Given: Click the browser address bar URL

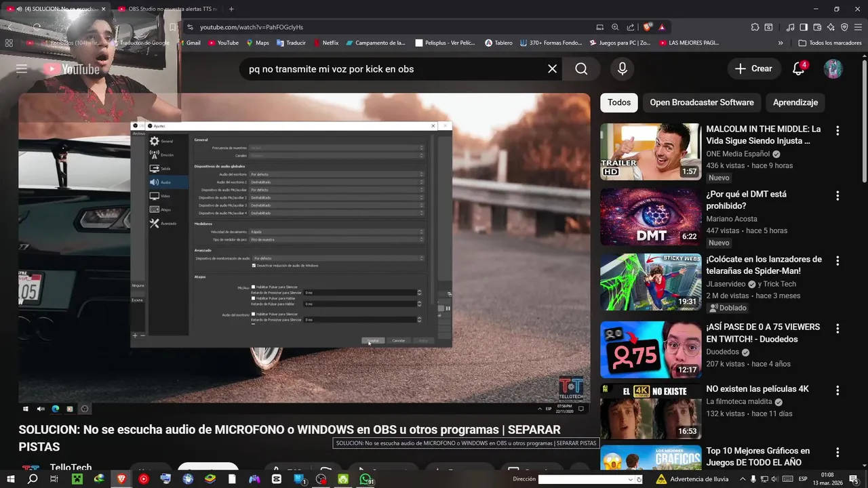Looking at the screenshot, I should coord(252,27).
